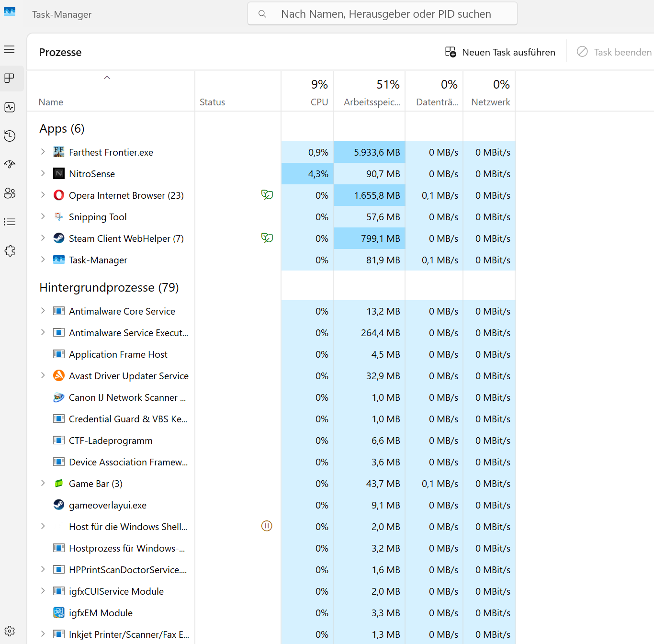
Task: Expand Opera Internet Browser (23) group
Action: 43,195
